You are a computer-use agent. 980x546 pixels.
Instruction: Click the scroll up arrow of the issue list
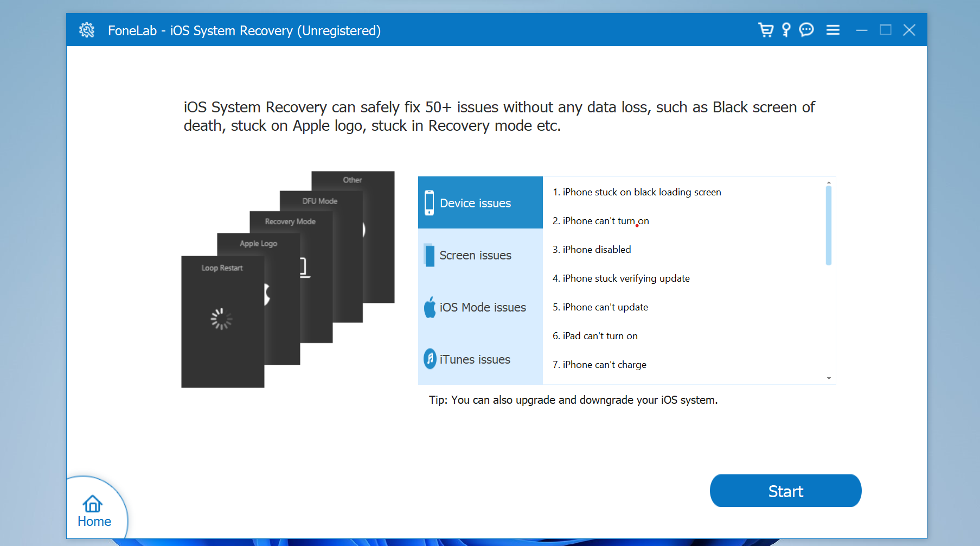point(829,182)
